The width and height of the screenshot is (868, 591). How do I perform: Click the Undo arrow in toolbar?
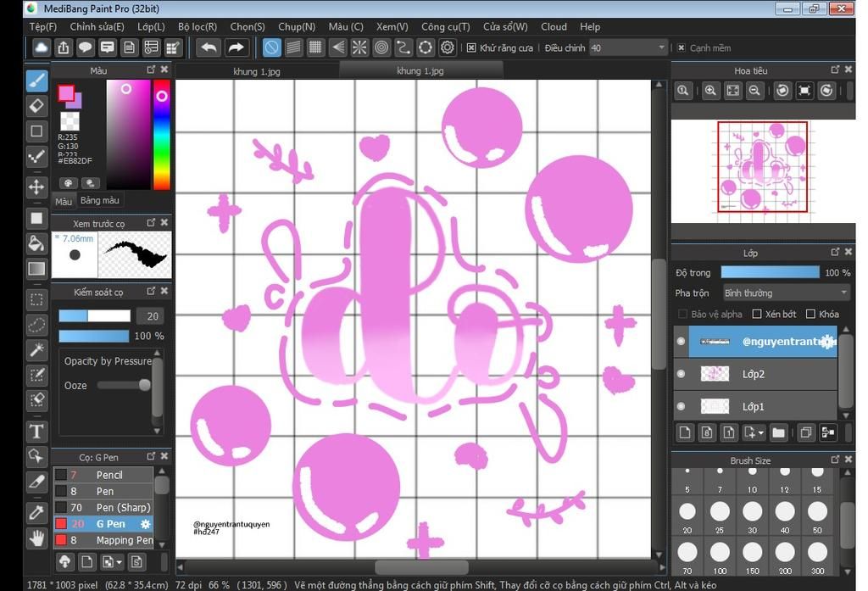click(209, 47)
